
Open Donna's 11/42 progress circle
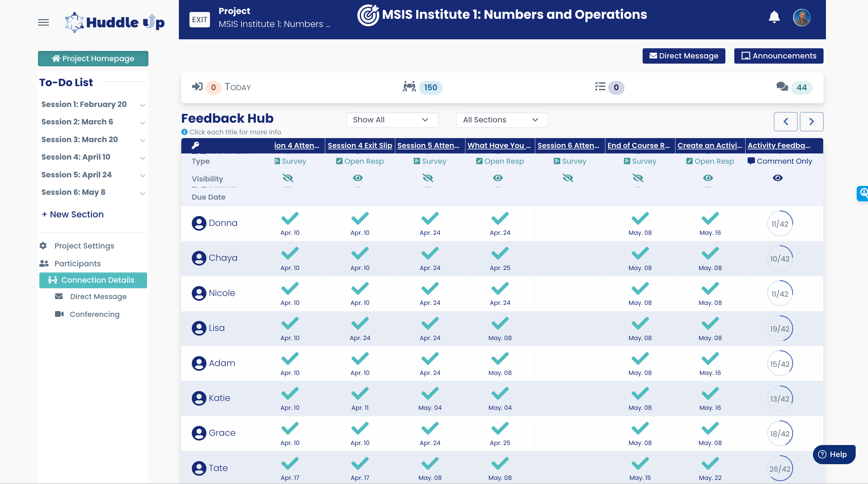(x=780, y=224)
